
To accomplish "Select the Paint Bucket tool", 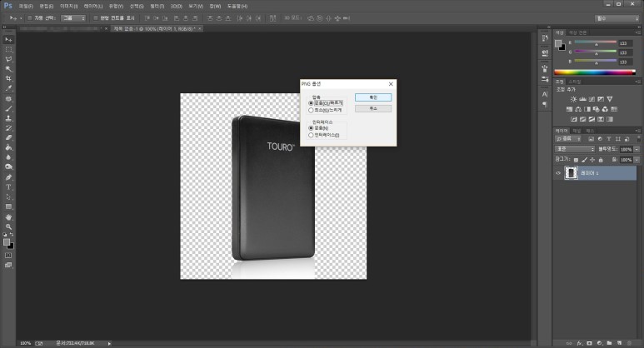I will (8, 147).
